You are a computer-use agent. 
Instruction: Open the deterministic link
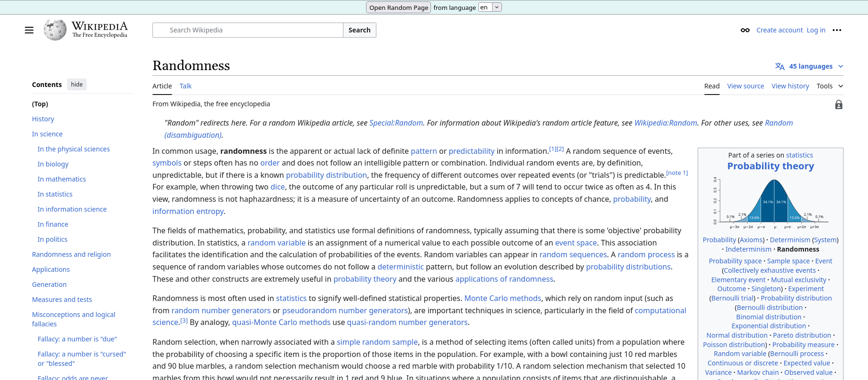(400, 267)
